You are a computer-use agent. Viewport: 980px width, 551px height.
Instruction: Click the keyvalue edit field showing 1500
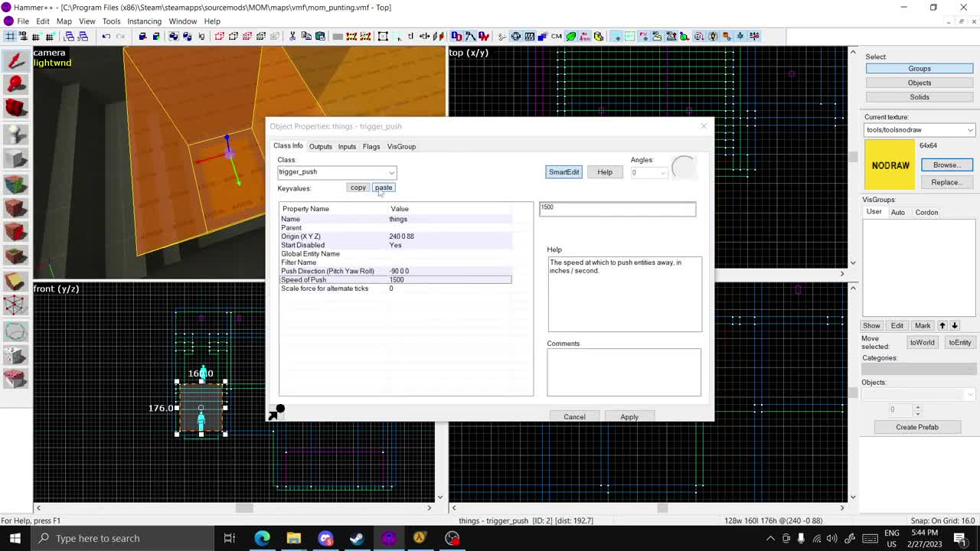coord(617,207)
